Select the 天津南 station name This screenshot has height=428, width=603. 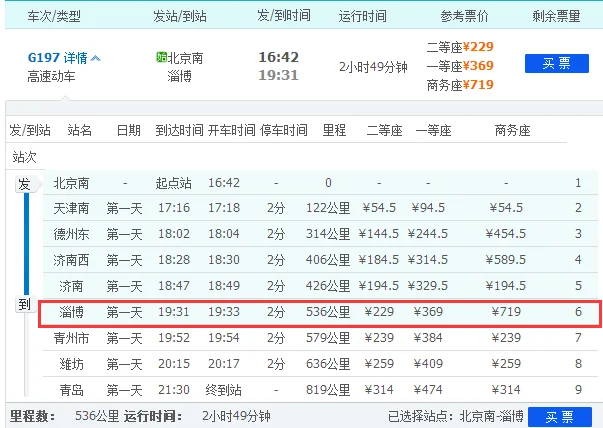pos(72,208)
